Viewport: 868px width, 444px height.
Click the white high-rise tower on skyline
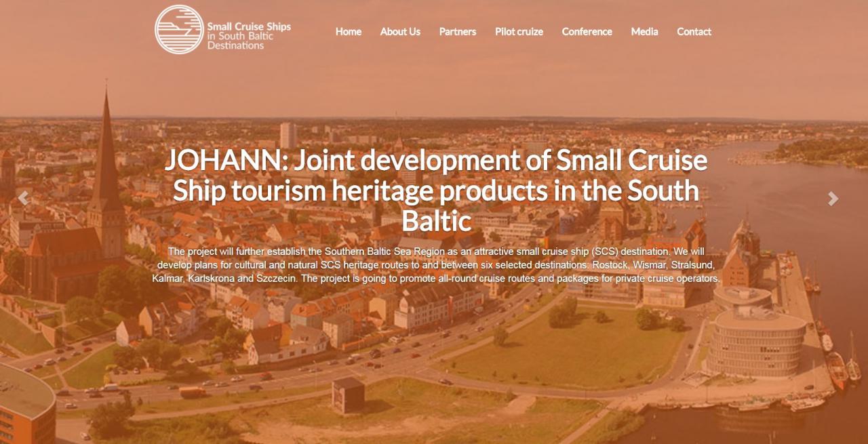pyautogui.click(x=288, y=135)
